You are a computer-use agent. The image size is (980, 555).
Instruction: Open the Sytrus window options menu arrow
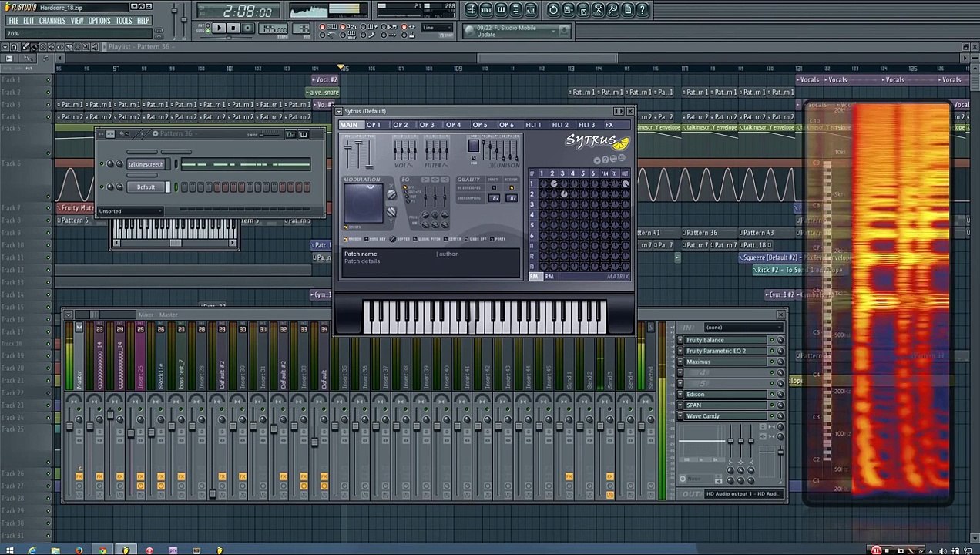coord(340,111)
